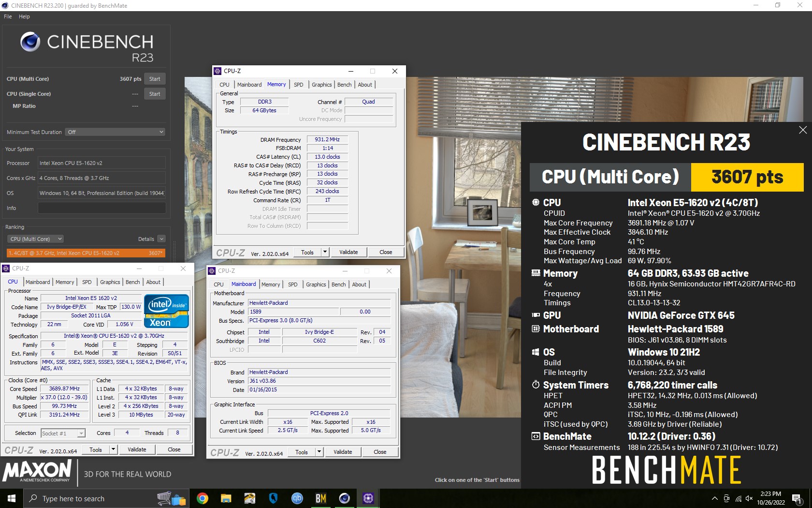
Task: Click the Cinebench logo sphere icon
Action: (30, 42)
